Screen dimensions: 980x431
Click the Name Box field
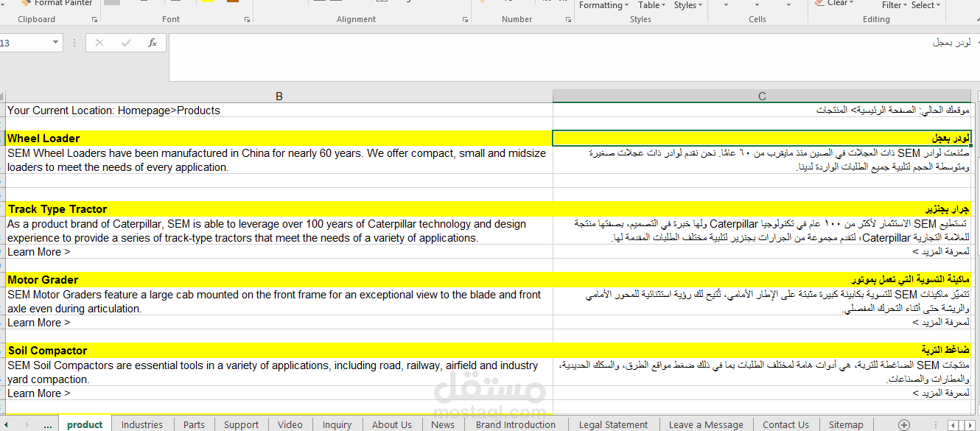click(x=25, y=43)
